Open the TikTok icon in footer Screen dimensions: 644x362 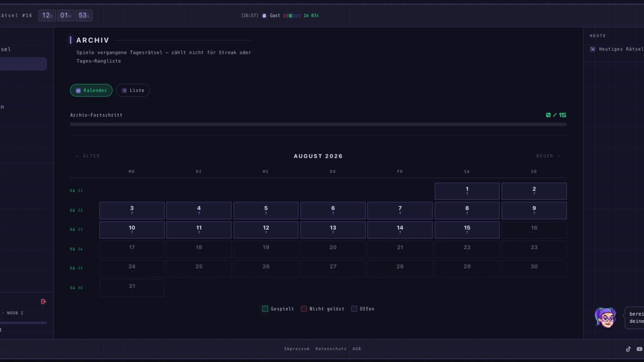[x=628, y=349]
